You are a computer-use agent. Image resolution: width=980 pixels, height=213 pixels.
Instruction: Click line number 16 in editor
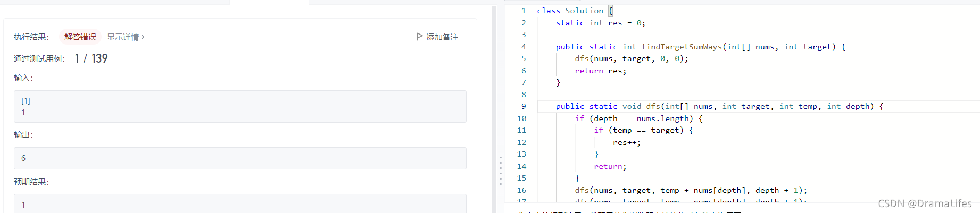tap(521, 190)
